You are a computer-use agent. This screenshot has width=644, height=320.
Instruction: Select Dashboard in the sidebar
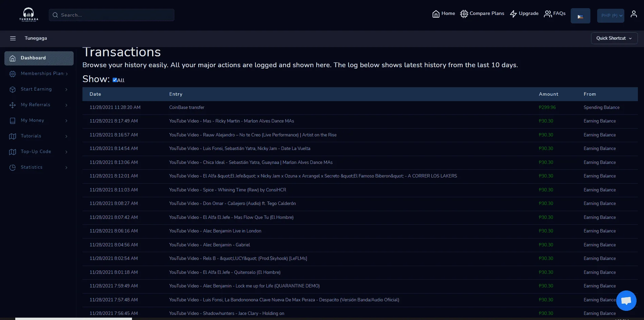tap(39, 58)
